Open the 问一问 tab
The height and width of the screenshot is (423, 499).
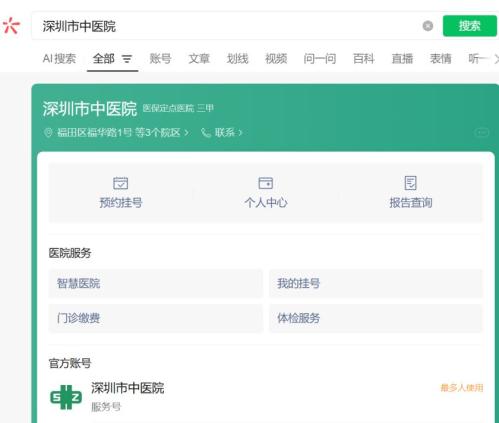[320, 59]
